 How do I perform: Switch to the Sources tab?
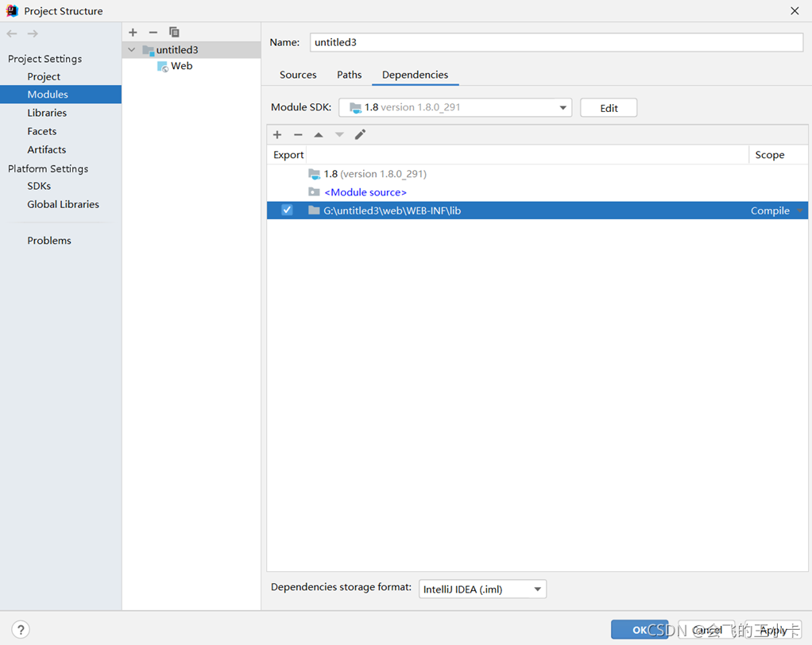[298, 75]
